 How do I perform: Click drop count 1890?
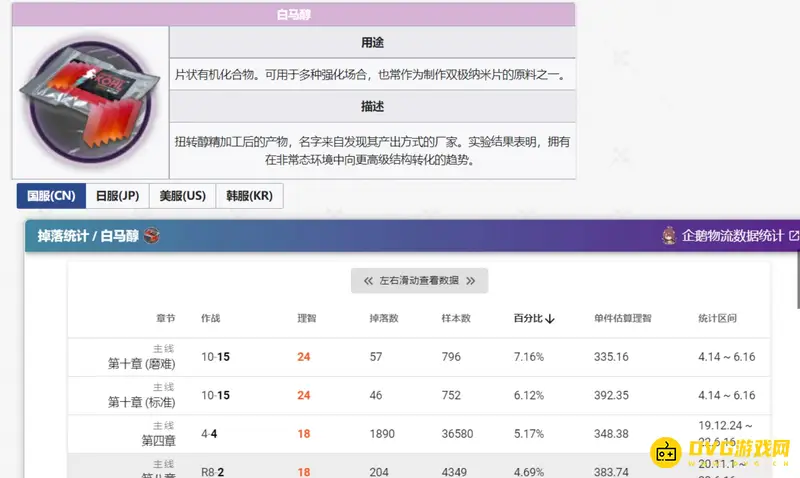click(382, 434)
